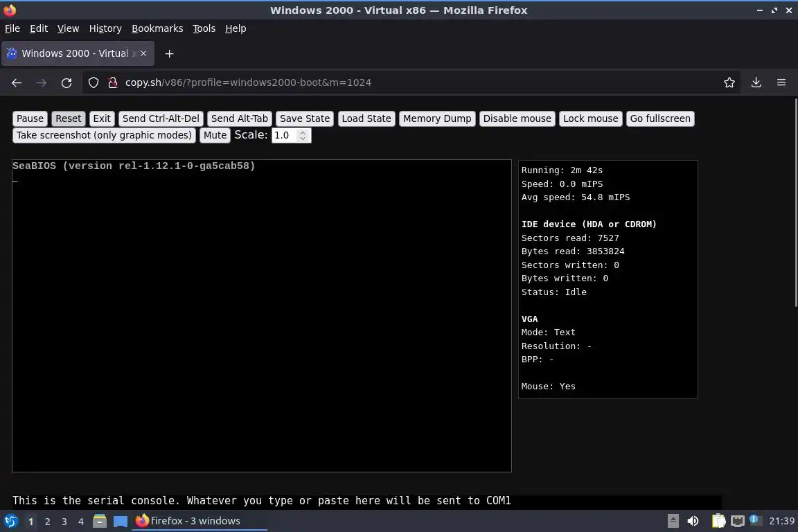Switch to workspace 2 in the taskbar
Image resolution: width=798 pixels, height=532 pixels.
(x=47, y=522)
